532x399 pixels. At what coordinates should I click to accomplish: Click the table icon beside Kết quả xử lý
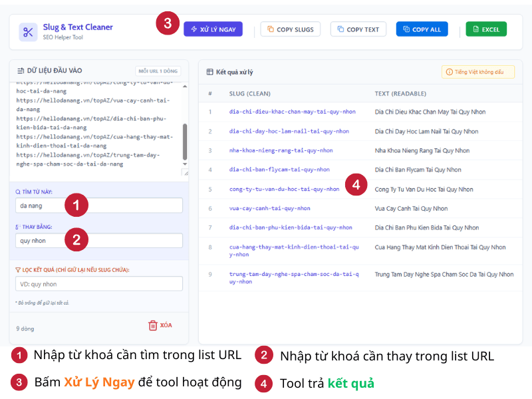(210, 72)
